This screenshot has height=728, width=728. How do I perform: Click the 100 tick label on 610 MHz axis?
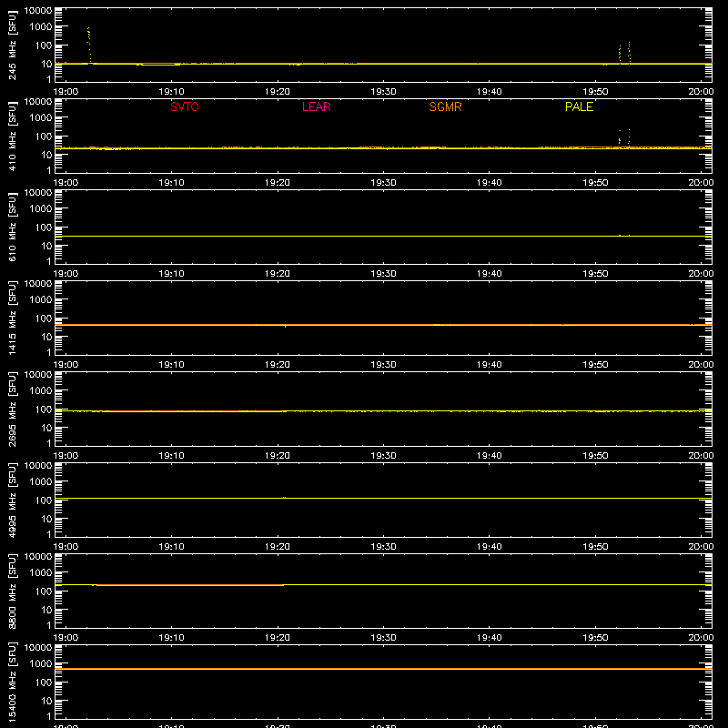click(x=44, y=227)
